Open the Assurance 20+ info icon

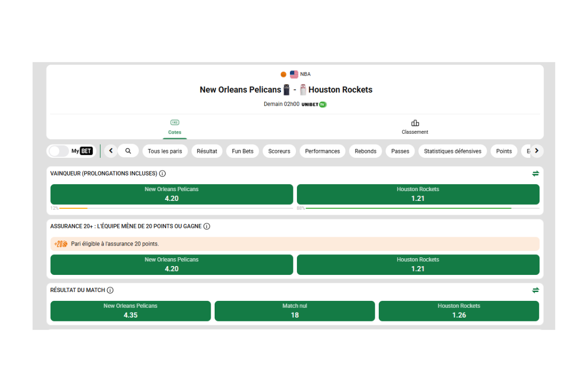206,226
